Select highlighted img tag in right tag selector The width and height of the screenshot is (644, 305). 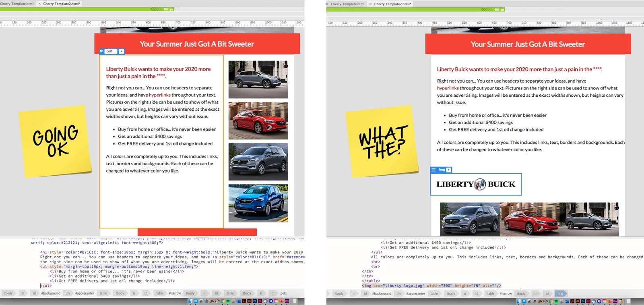560,293
